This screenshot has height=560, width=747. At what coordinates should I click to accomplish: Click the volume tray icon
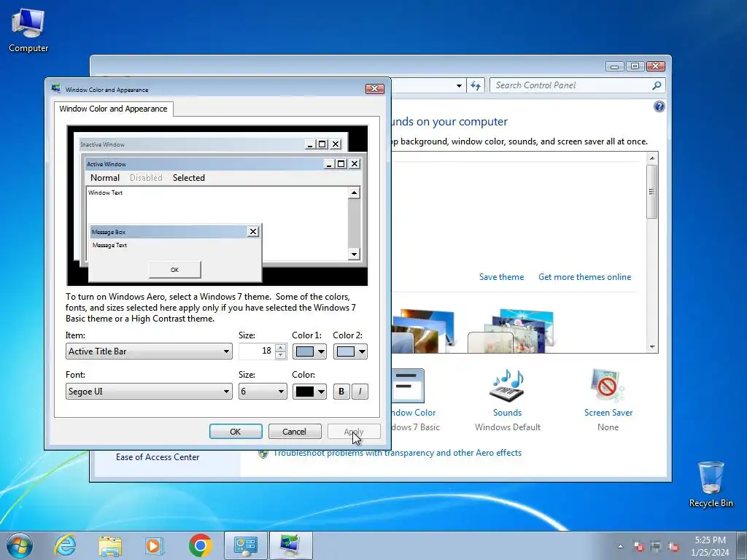click(673, 546)
